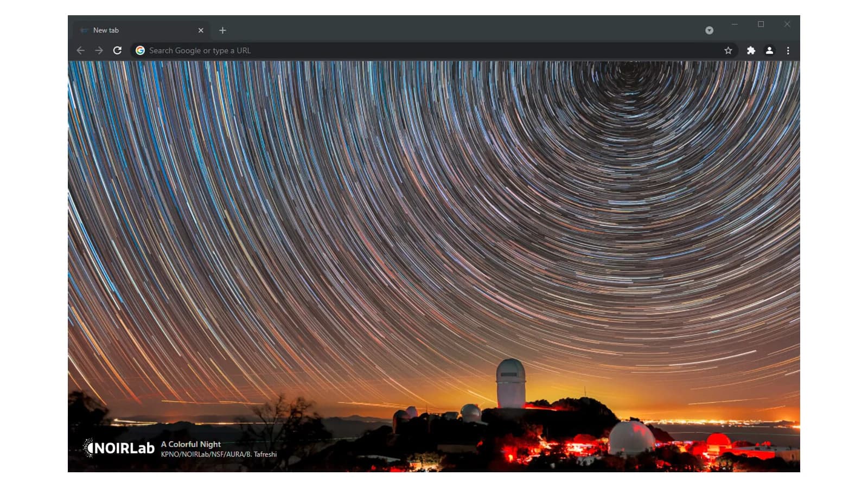868x488 pixels.
Task: Open the profile avatar icon
Action: coord(769,50)
